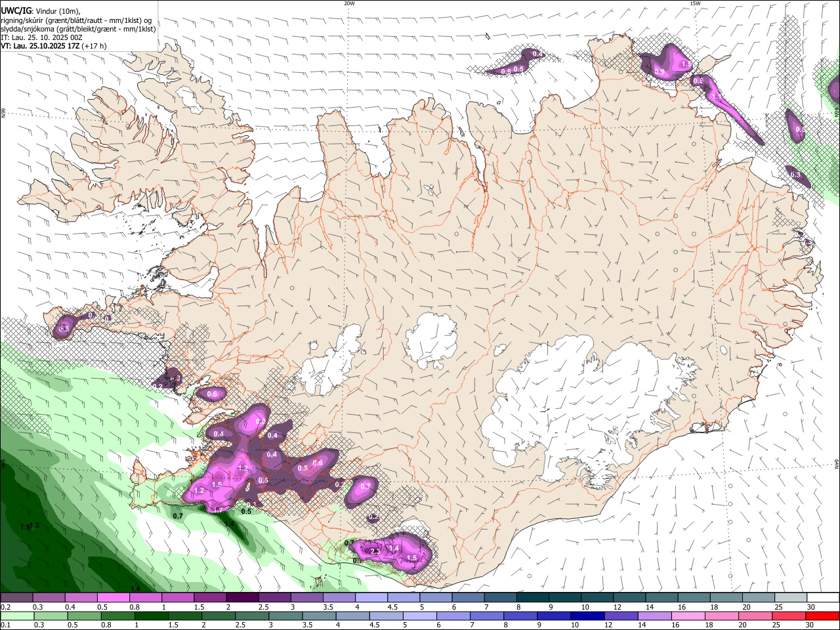840x630 pixels.
Task: Click upper legend swatch for 0.2–0.3
Action: (16, 598)
